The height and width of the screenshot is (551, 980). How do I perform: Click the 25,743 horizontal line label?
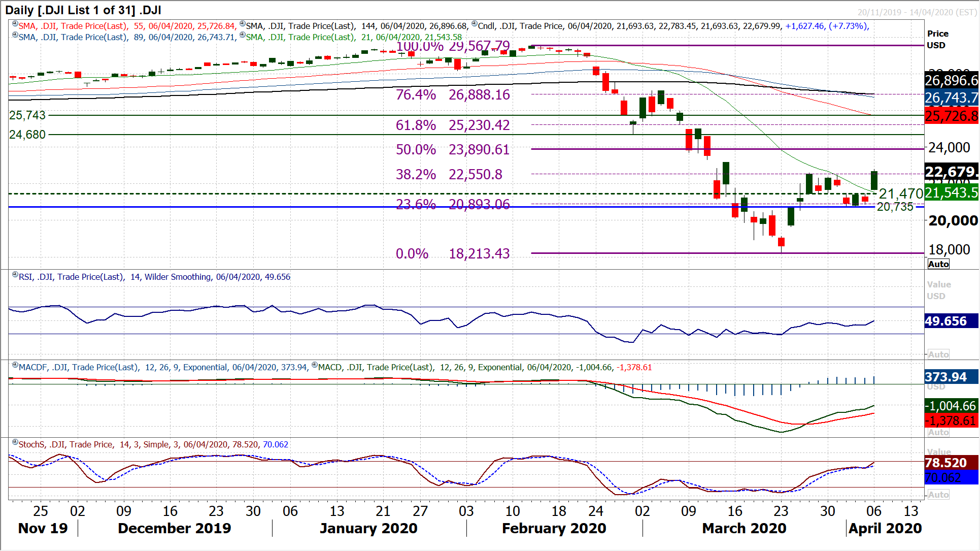[27, 115]
